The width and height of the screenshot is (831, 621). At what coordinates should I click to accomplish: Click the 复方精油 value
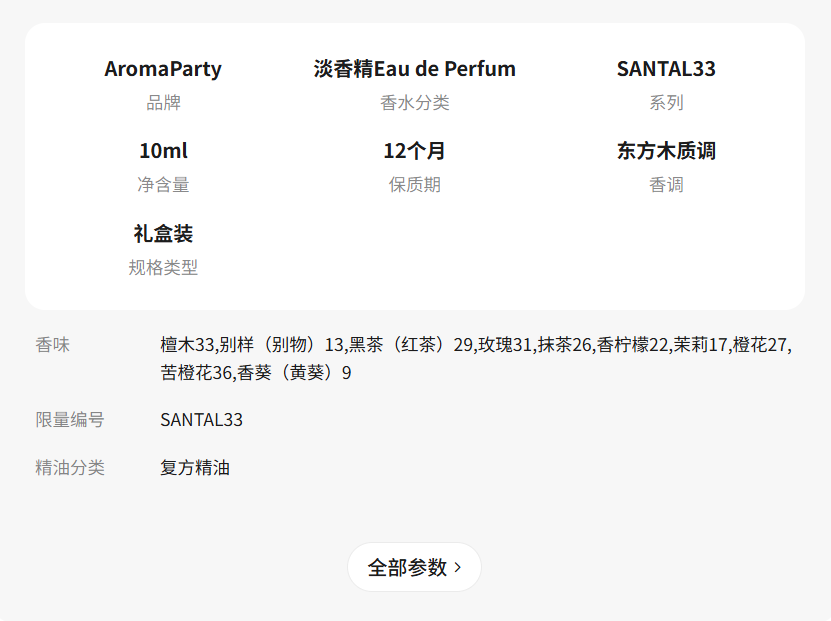195,467
